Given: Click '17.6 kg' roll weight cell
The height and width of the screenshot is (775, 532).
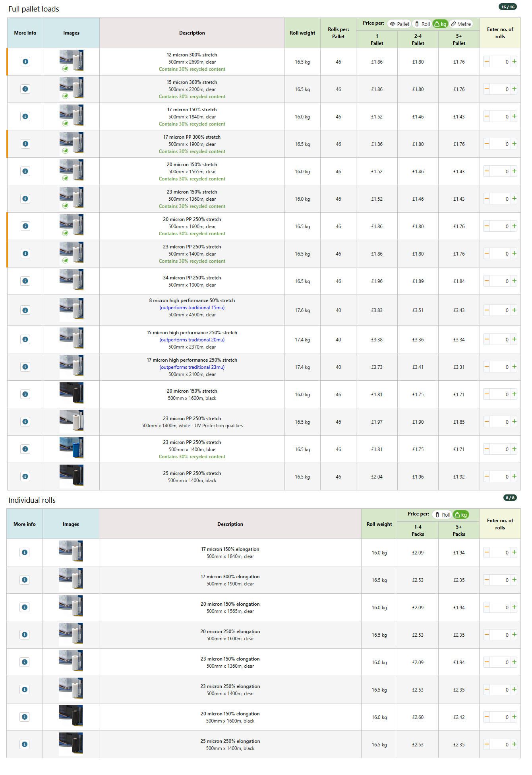Looking at the screenshot, I should [x=302, y=310].
